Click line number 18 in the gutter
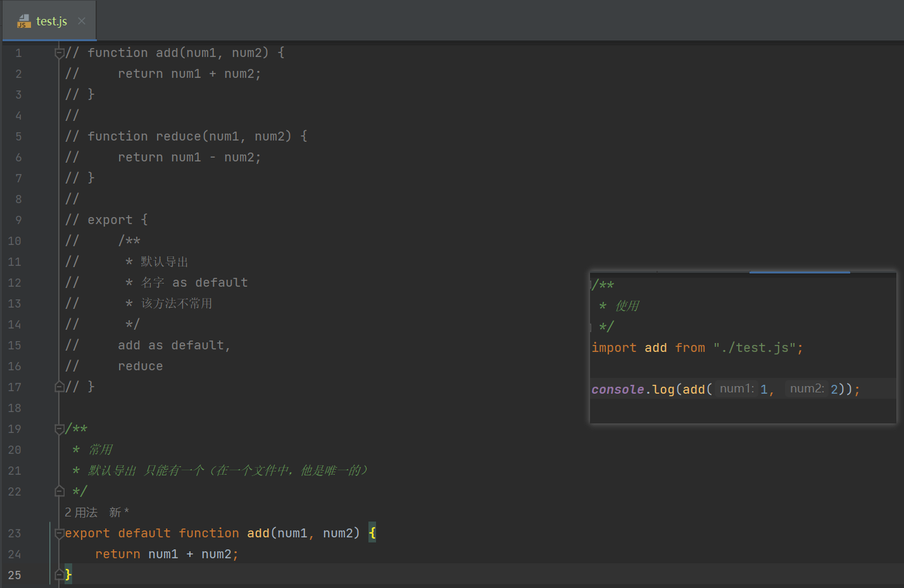The width and height of the screenshot is (904, 588). (x=15, y=408)
